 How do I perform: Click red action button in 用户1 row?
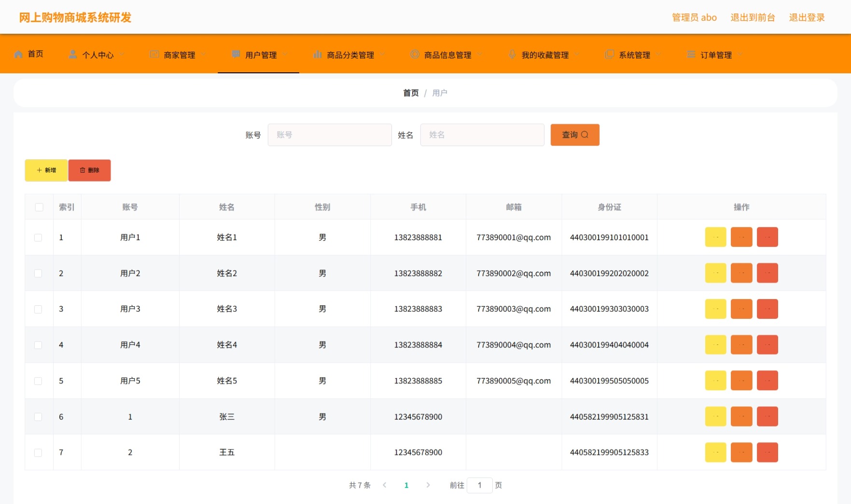tap(767, 237)
